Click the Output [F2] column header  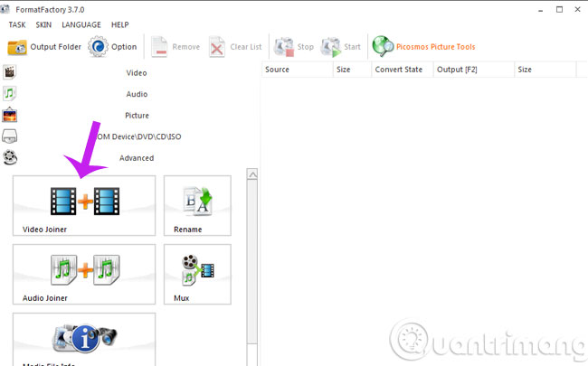[474, 70]
